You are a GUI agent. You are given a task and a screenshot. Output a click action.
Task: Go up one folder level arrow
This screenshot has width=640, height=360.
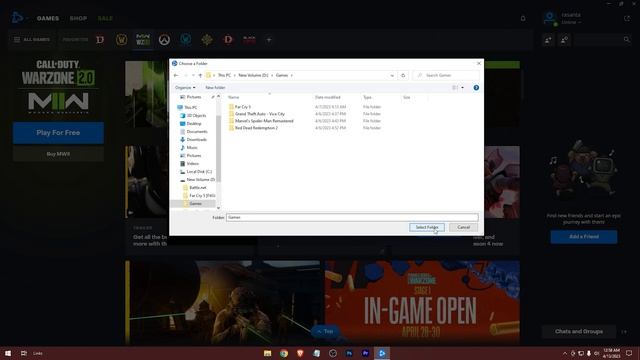pyautogui.click(x=200, y=76)
